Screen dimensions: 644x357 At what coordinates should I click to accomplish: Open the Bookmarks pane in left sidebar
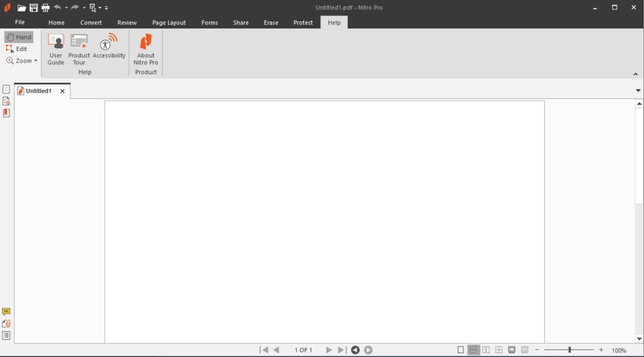[x=6, y=113]
